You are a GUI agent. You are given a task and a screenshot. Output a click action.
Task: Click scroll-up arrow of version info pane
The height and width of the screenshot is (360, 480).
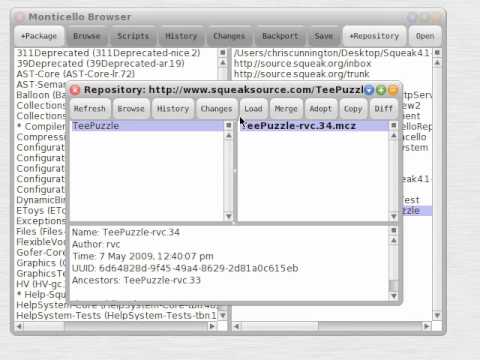(394, 240)
